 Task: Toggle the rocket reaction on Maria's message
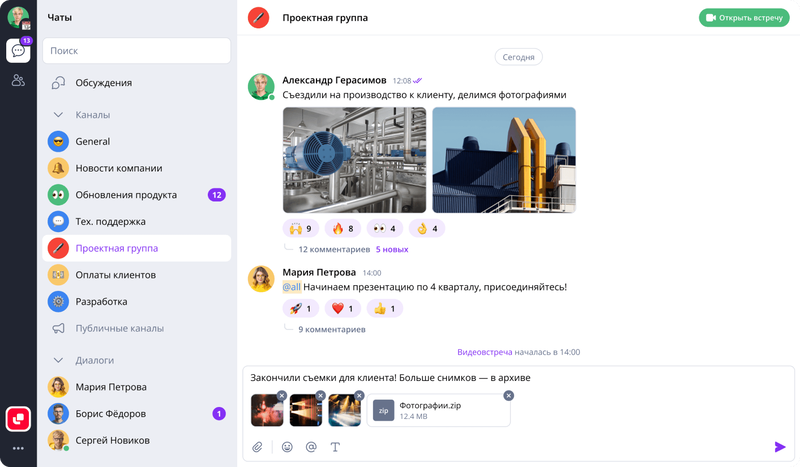(x=301, y=309)
